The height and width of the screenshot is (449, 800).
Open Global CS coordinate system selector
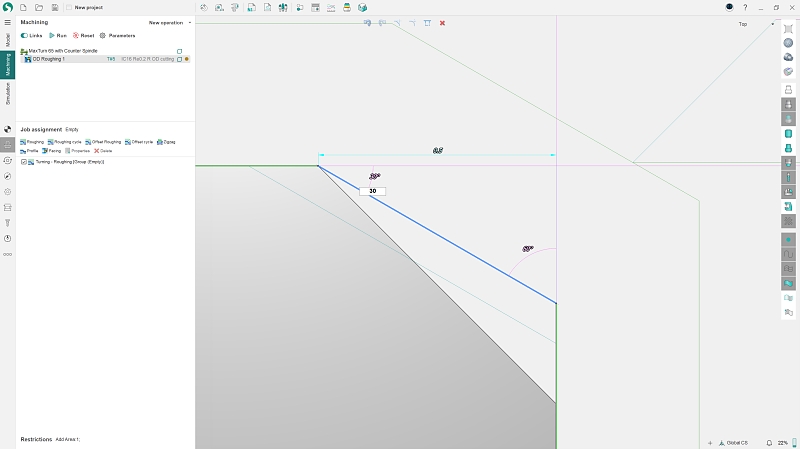click(x=733, y=443)
